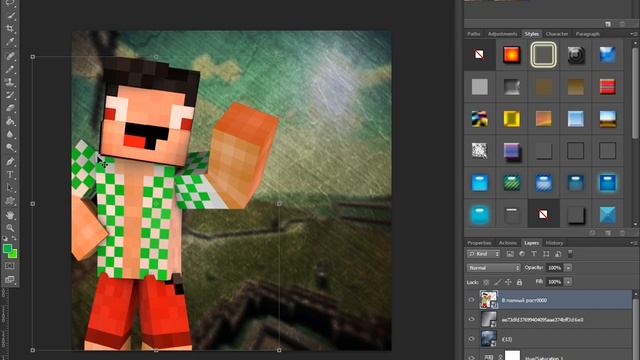Screen dimensions: 640x360
Task: Set the foreground color swatch
Action: click(7, 249)
